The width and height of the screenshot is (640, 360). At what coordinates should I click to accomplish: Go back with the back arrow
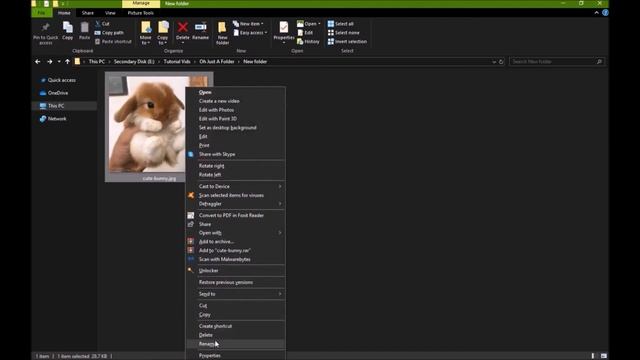[x=38, y=62]
